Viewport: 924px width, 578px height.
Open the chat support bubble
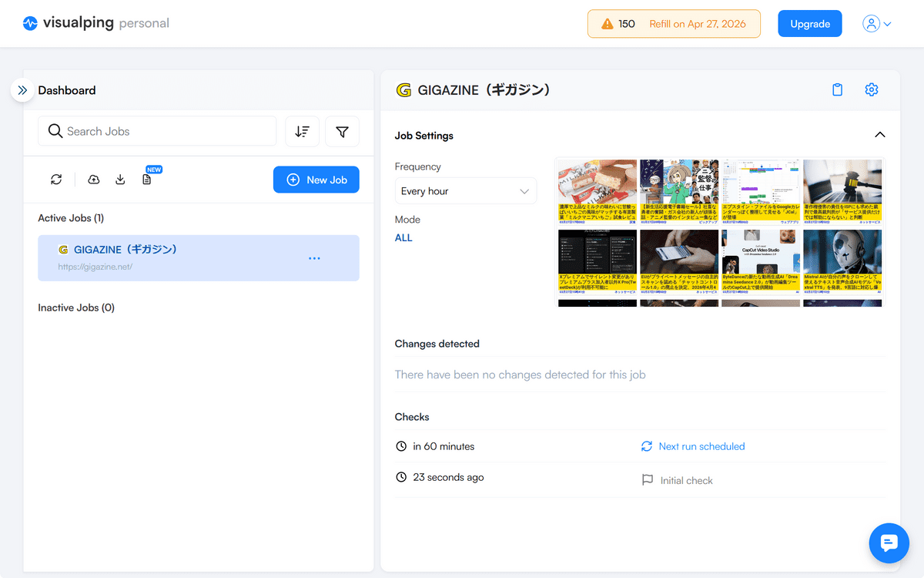pos(889,543)
